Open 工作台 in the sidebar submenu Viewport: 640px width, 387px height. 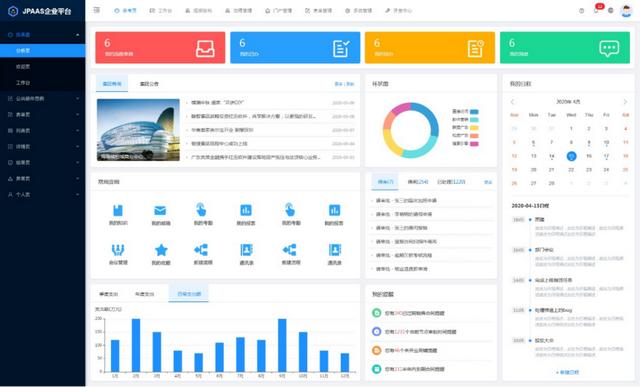point(43,83)
